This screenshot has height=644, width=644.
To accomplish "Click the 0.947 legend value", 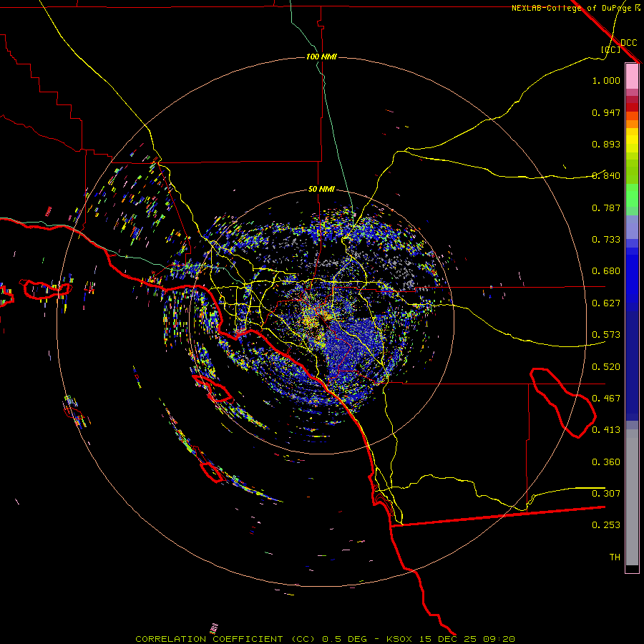I will pyautogui.click(x=606, y=112).
